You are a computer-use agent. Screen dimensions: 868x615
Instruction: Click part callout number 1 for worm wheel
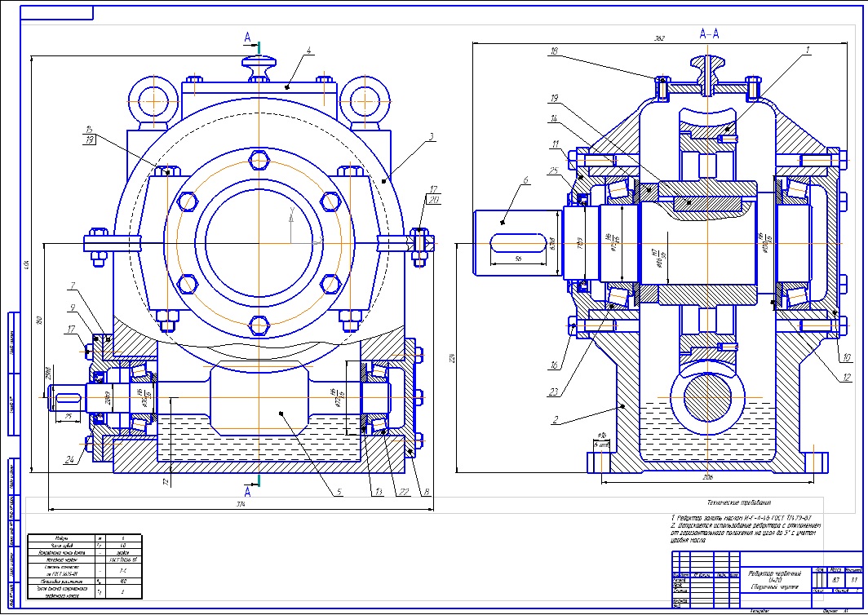[808, 50]
